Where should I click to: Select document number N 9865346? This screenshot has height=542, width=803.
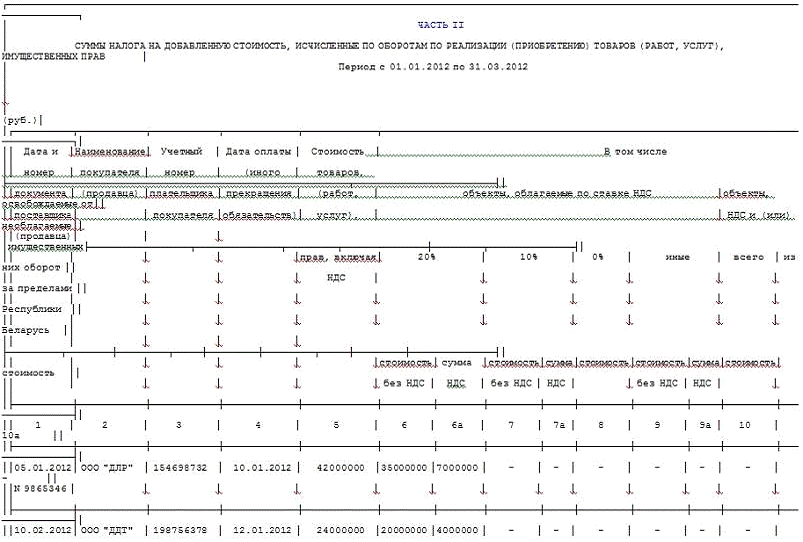[x=40, y=489]
